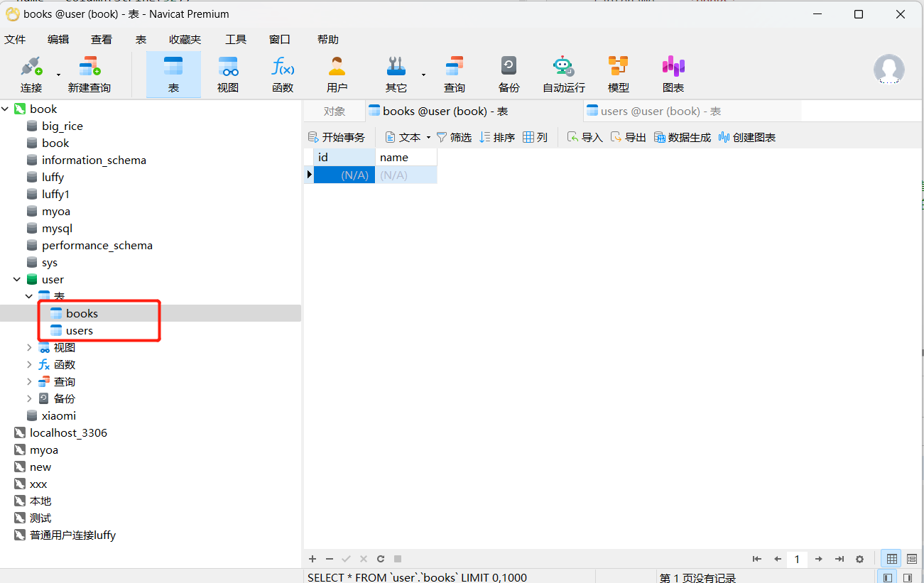
Task: Click the user avatar profile icon
Action: tap(889, 70)
